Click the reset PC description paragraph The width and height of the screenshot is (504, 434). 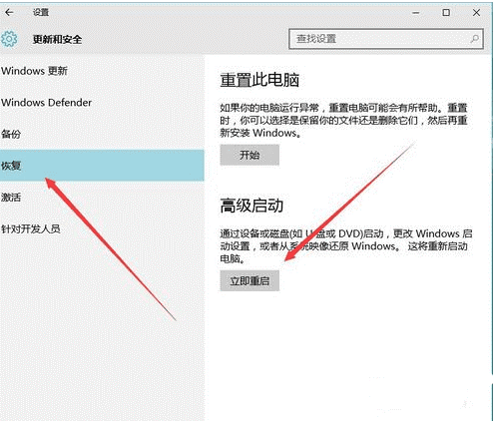pyautogui.click(x=343, y=121)
